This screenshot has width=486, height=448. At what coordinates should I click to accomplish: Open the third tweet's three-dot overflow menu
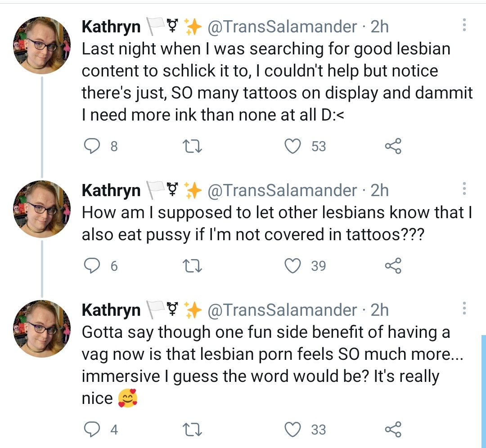coord(464,308)
